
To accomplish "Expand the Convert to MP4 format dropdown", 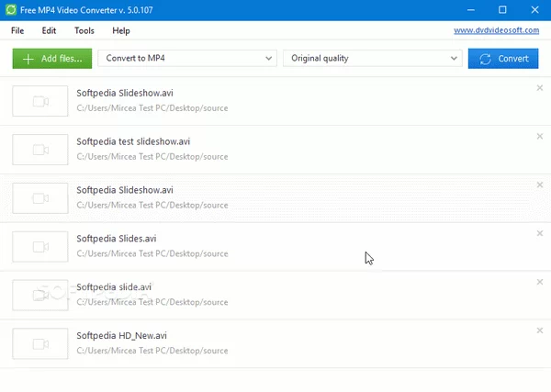I will click(187, 59).
